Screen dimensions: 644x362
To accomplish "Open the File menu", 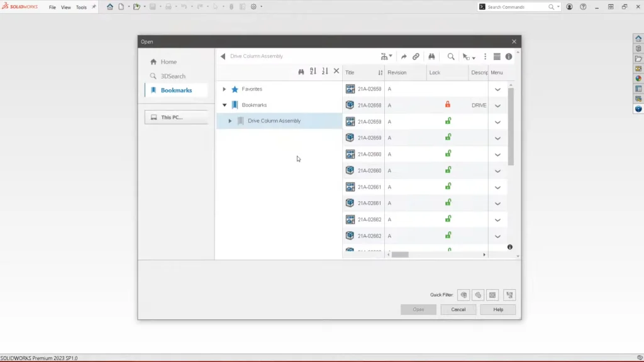I will pyautogui.click(x=52, y=8).
